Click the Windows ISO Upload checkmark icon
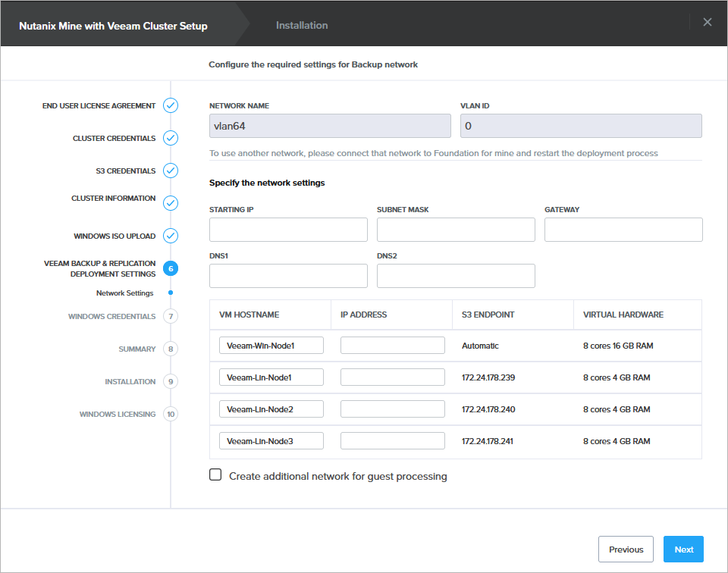This screenshot has height=573, width=728. point(171,236)
